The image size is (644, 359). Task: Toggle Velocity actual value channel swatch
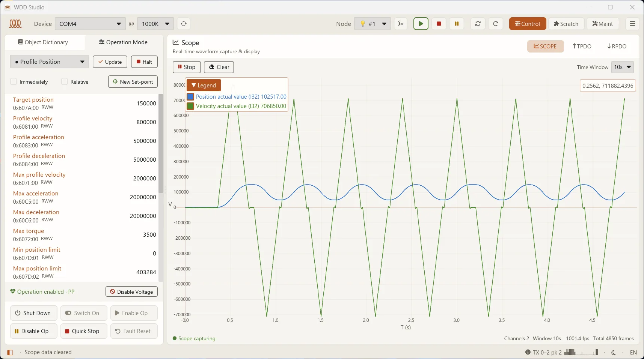pyautogui.click(x=190, y=106)
